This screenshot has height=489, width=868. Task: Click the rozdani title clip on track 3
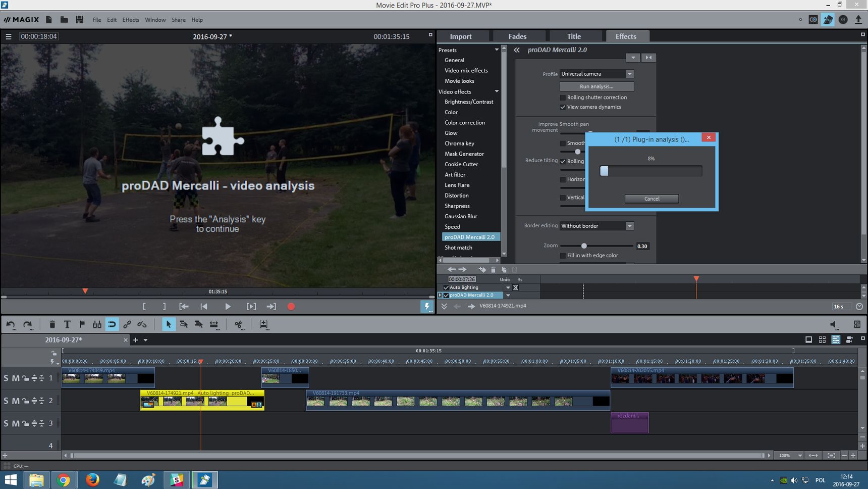click(x=629, y=423)
